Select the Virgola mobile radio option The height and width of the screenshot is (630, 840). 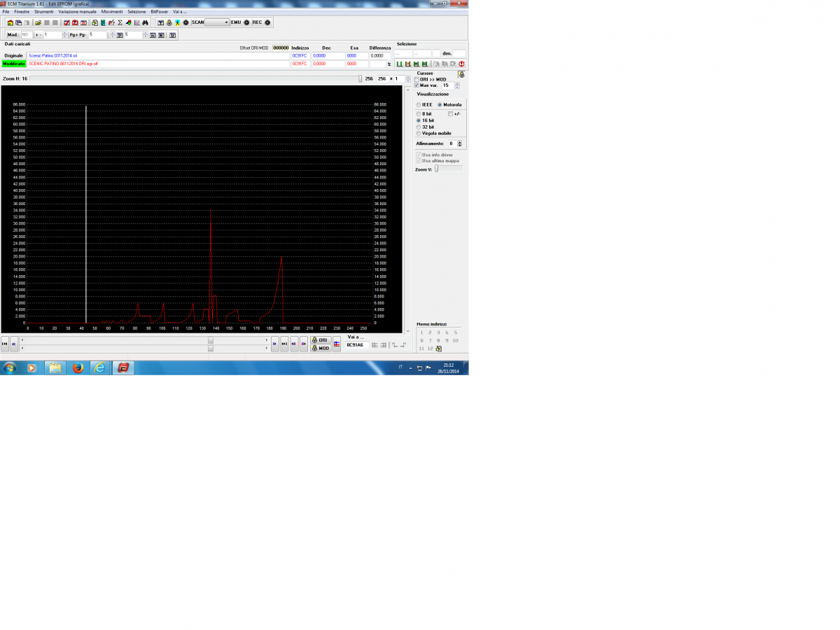pyautogui.click(x=419, y=133)
